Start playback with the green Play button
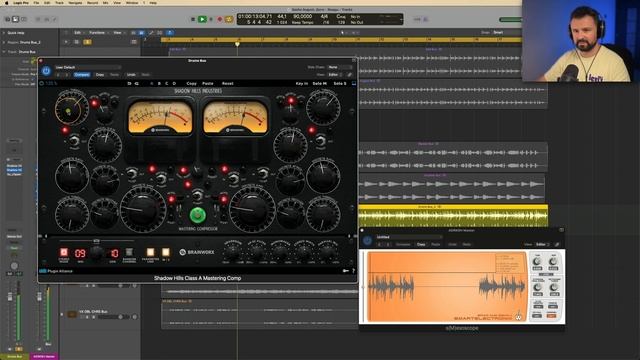Viewport: 640px width, 360px height. [202, 19]
